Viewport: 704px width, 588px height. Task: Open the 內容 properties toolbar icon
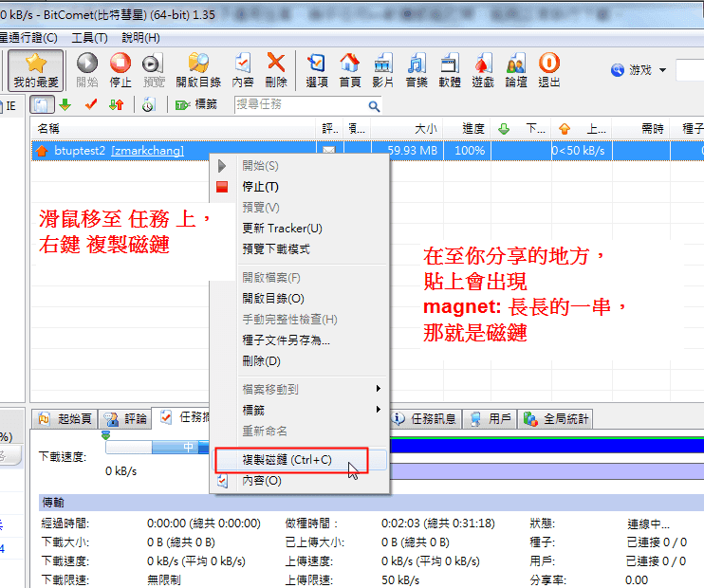point(243,70)
